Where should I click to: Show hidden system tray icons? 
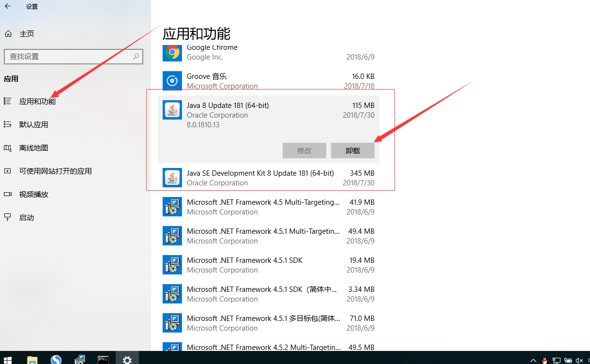click(533, 361)
